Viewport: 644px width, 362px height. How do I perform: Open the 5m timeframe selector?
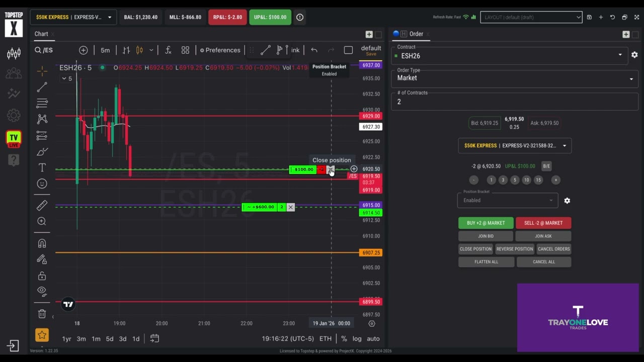pyautogui.click(x=105, y=50)
